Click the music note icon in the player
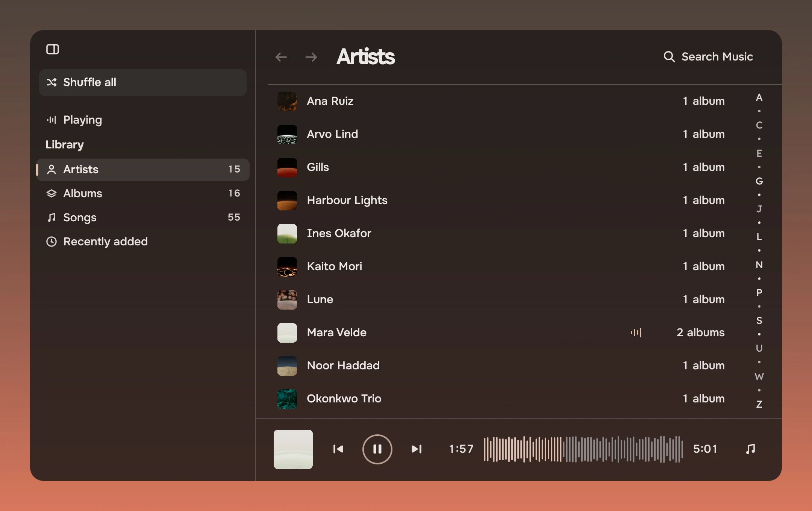The image size is (812, 511). tap(751, 449)
